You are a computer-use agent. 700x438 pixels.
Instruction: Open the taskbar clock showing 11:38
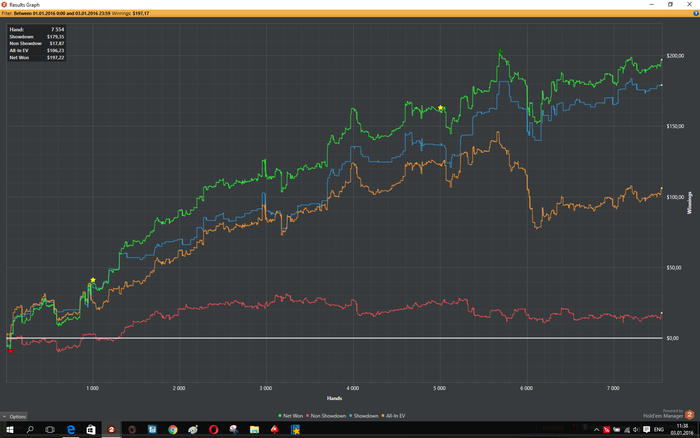[x=682, y=429]
